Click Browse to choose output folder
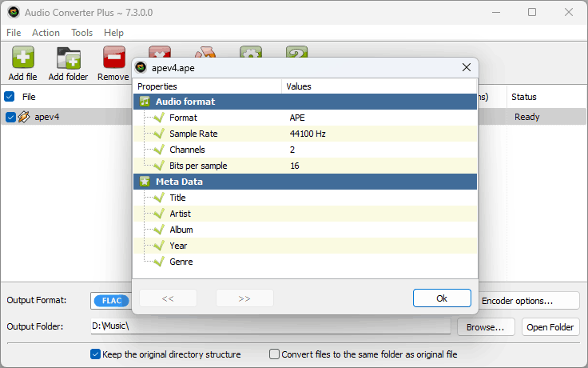 (486, 327)
